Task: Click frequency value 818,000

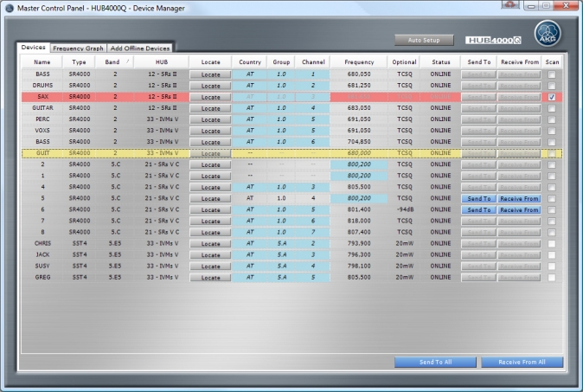Action: tap(359, 221)
